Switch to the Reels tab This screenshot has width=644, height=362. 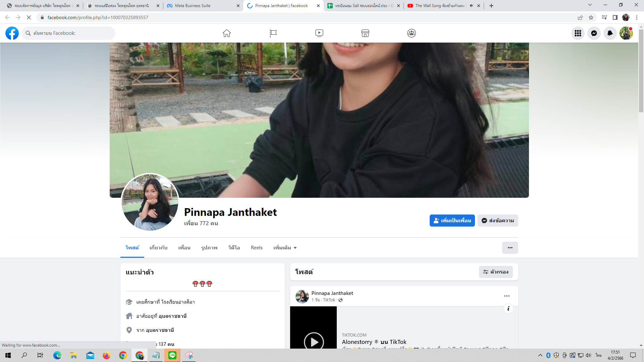pos(257,248)
